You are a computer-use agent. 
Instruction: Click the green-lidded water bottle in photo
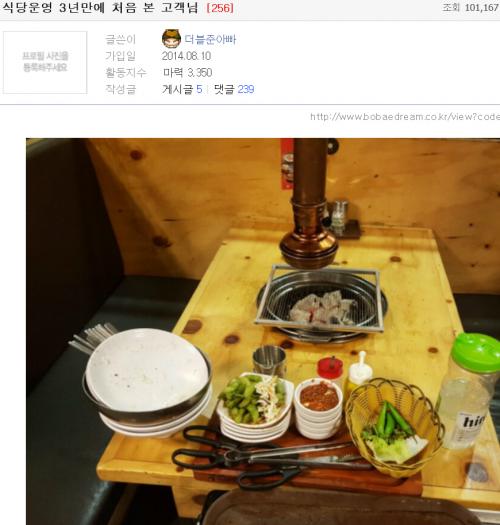pyautogui.click(x=469, y=390)
